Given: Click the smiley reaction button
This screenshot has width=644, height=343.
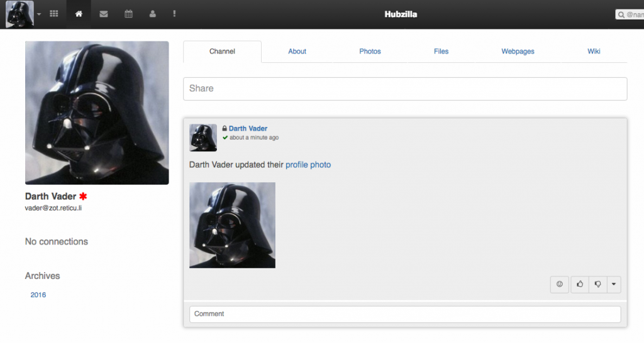Looking at the screenshot, I should click(559, 285).
